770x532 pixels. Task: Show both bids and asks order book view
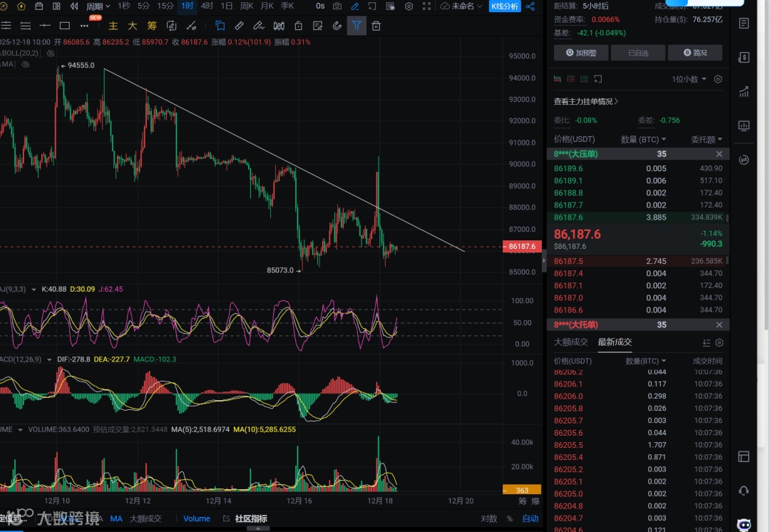pos(558,79)
